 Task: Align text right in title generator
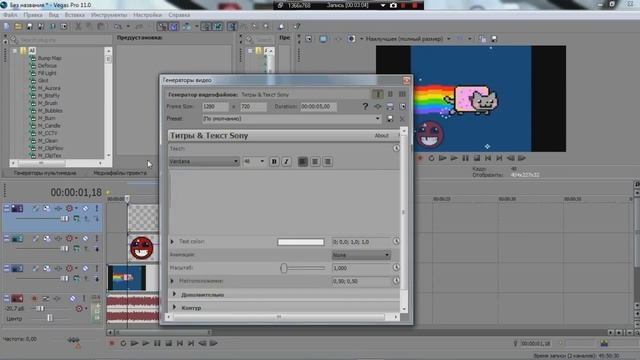(327, 162)
